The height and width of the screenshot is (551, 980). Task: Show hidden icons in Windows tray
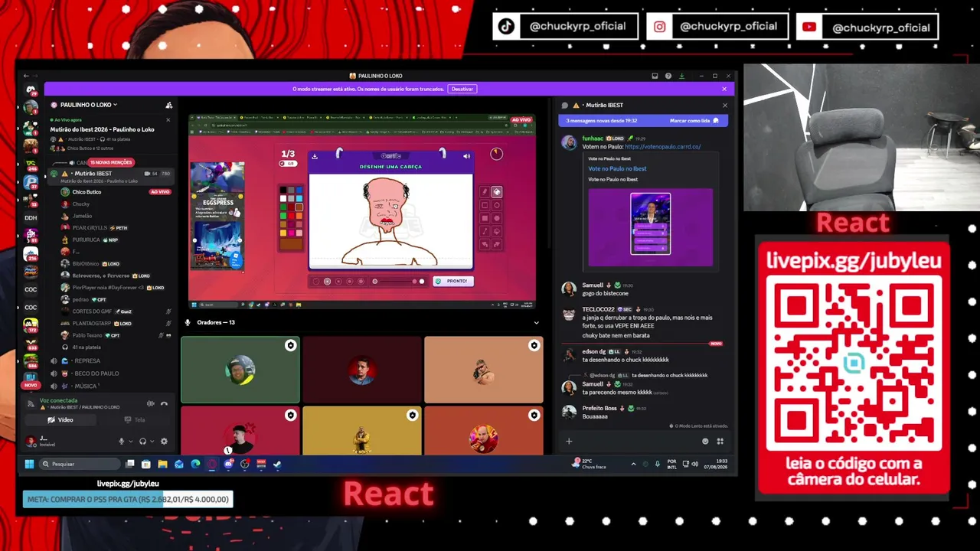(633, 464)
